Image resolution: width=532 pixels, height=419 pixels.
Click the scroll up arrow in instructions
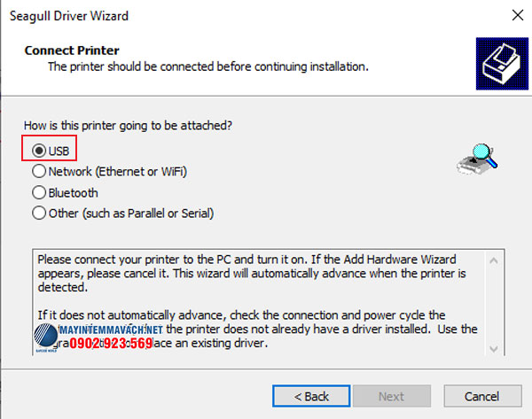(x=491, y=260)
